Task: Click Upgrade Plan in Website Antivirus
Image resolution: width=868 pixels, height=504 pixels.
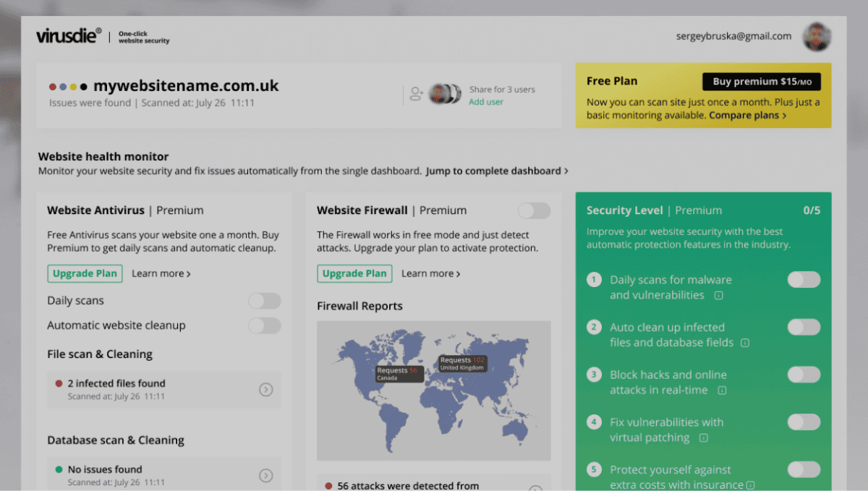Action: point(85,274)
